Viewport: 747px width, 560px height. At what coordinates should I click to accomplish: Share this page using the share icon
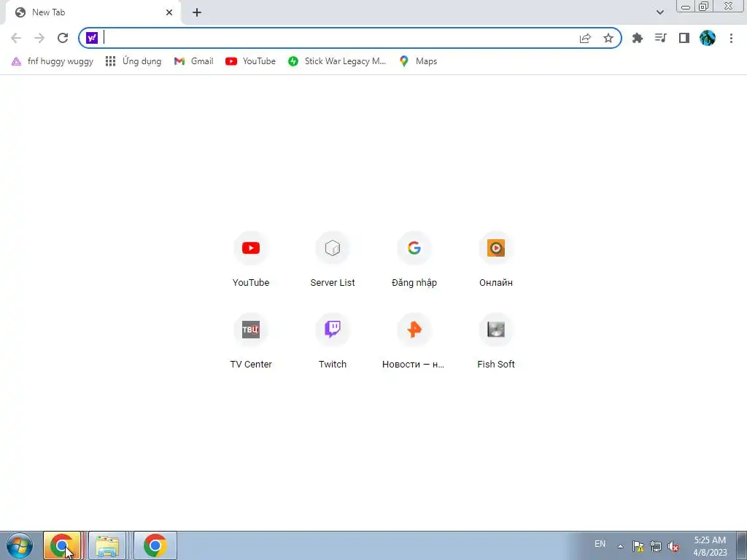(x=585, y=38)
